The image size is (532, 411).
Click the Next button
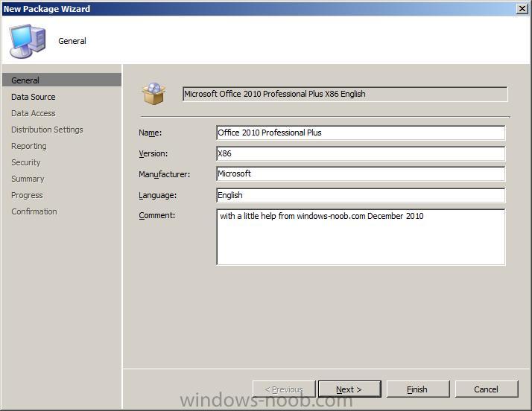coord(349,389)
